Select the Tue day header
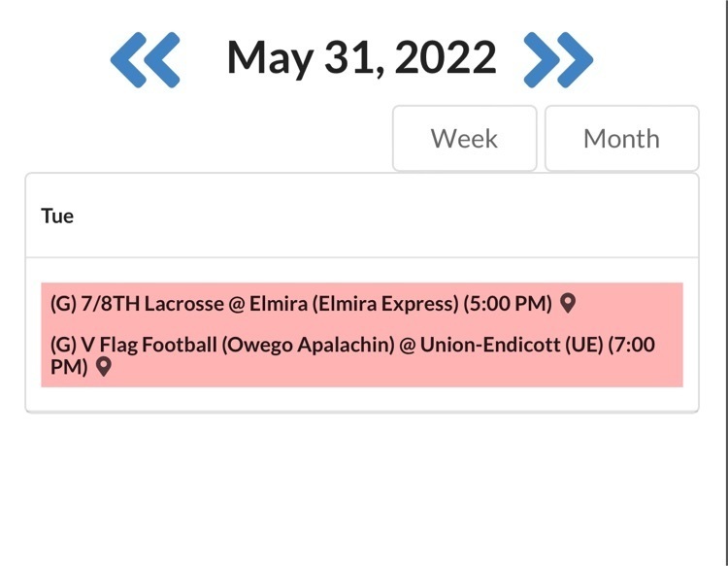The image size is (728, 566). click(57, 216)
